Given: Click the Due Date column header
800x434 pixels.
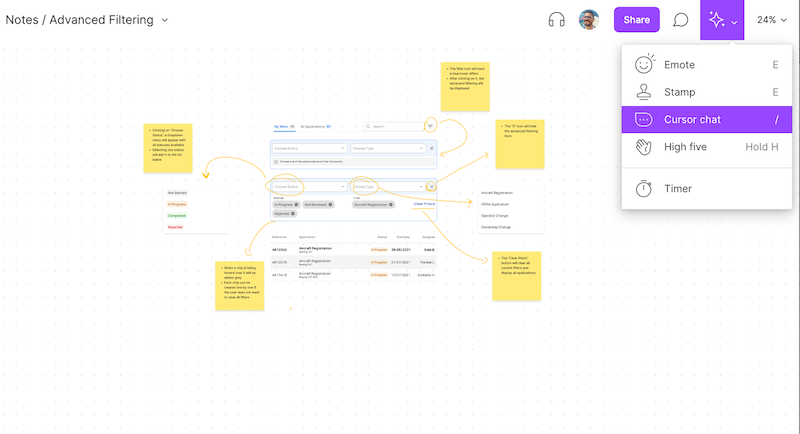Looking at the screenshot, I should tap(403, 237).
